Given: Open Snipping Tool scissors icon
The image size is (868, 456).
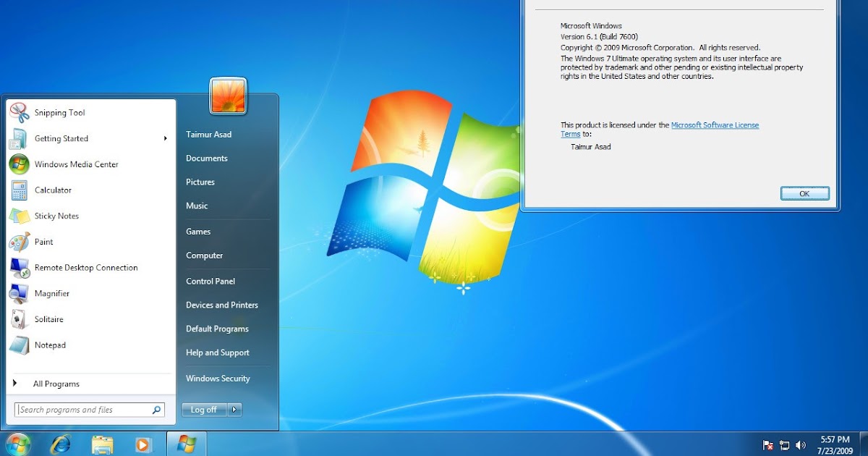Looking at the screenshot, I should 19,113.
